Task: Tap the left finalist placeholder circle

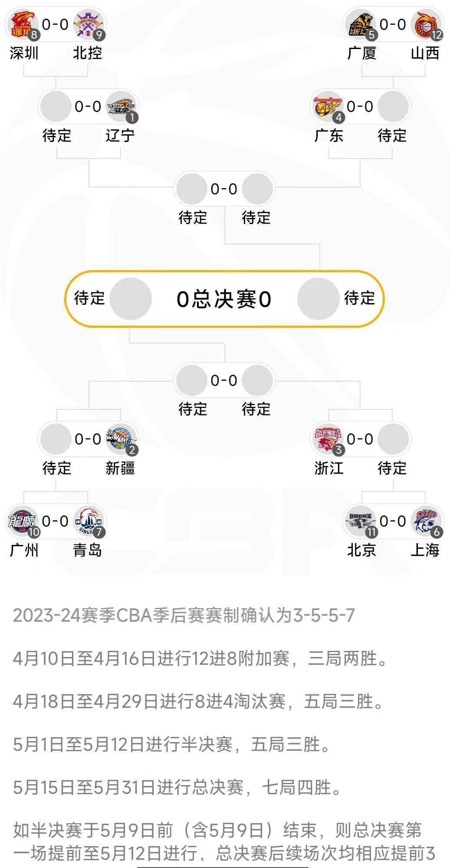Action: click(x=131, y=299)
